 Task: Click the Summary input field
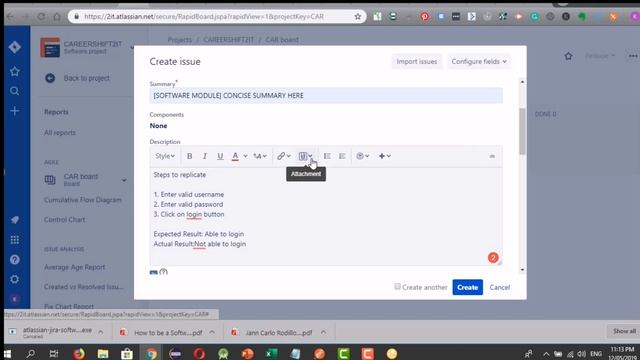pos(326,96)
